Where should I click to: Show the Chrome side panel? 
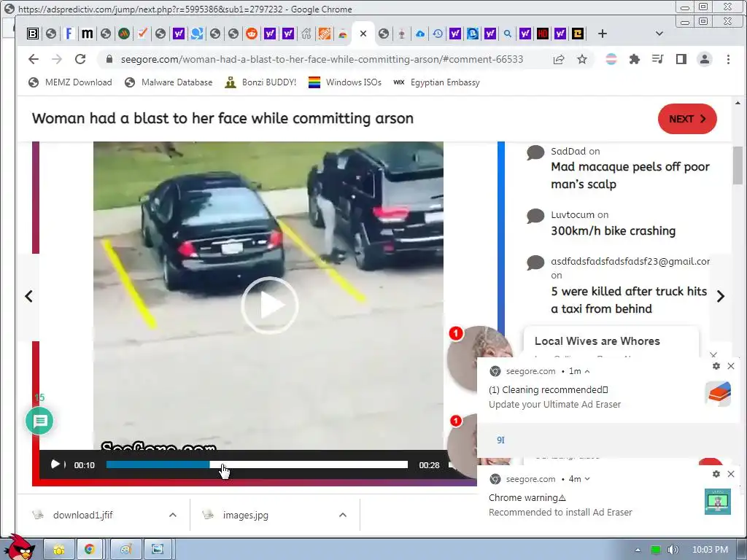tap(681, 59)
